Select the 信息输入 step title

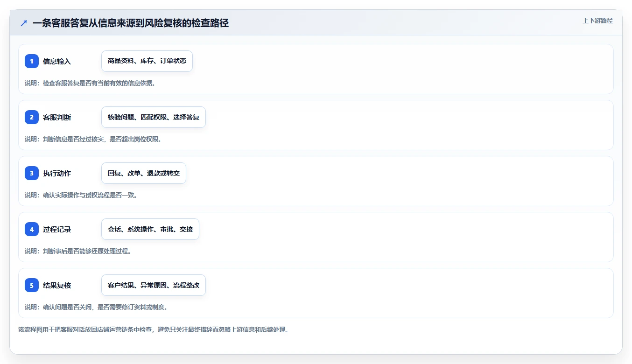click(x=57, y=61)
